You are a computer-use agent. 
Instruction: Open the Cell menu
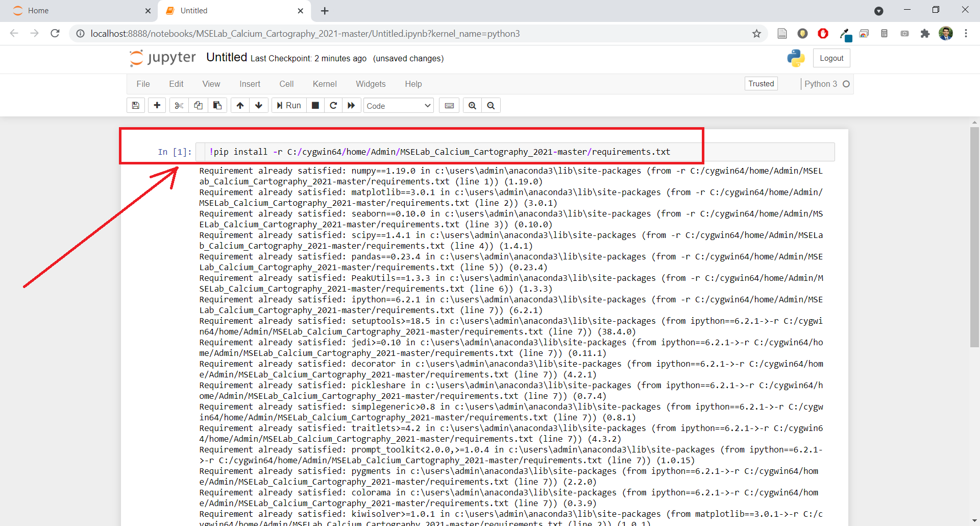pos(286,84)
